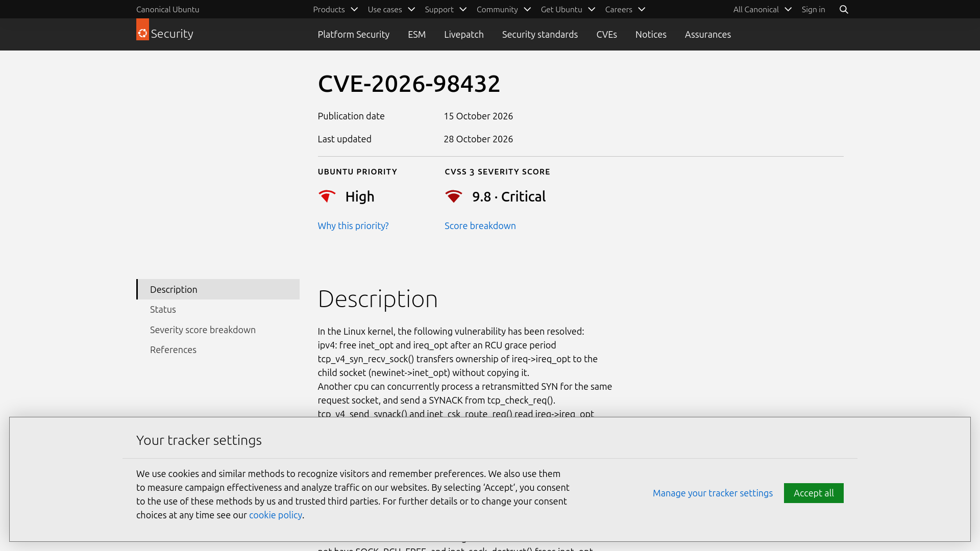
Task: Click the Critical severity red signal icon
Action: [454, 196]
